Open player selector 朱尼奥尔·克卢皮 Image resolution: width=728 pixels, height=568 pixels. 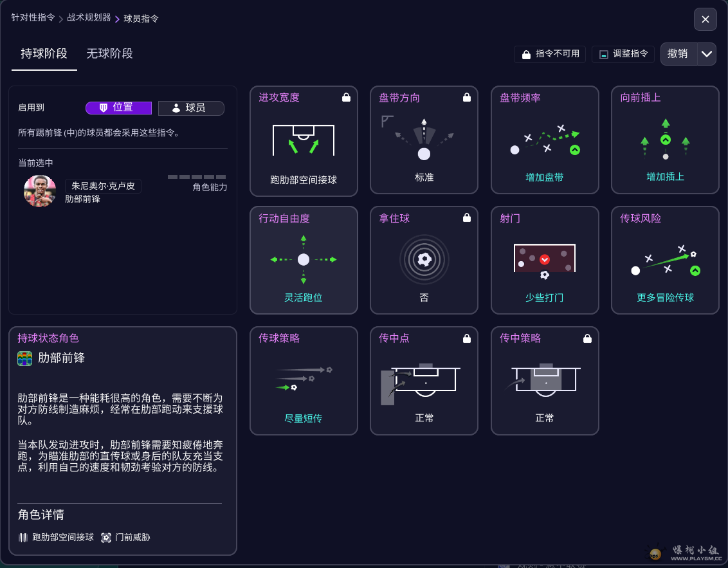[103, 186]
